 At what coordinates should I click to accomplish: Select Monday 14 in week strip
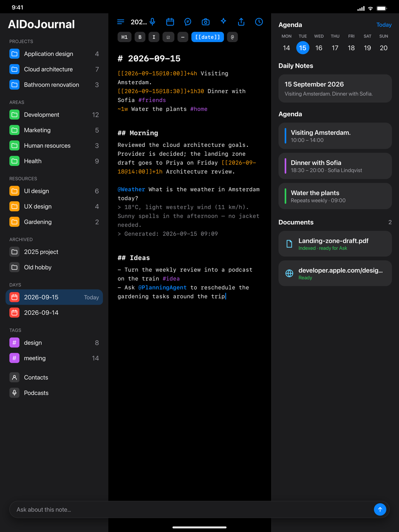pyautogui.click(x=286, y=48)
